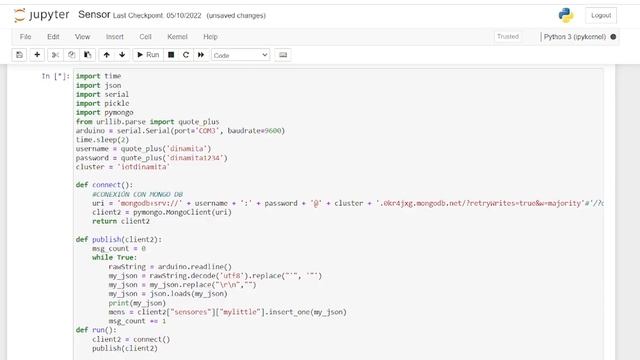
Task: Copy selected cells icon
Action: (71, 55)
